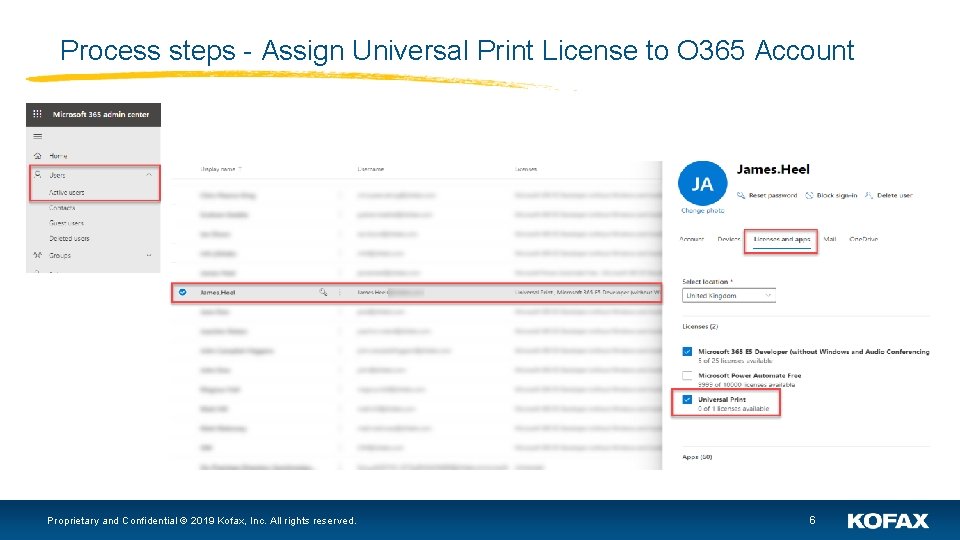Click Reset password link text
The width and height of the screenshot is (960, 540).
pyautogui.click(x=773, y=195)
